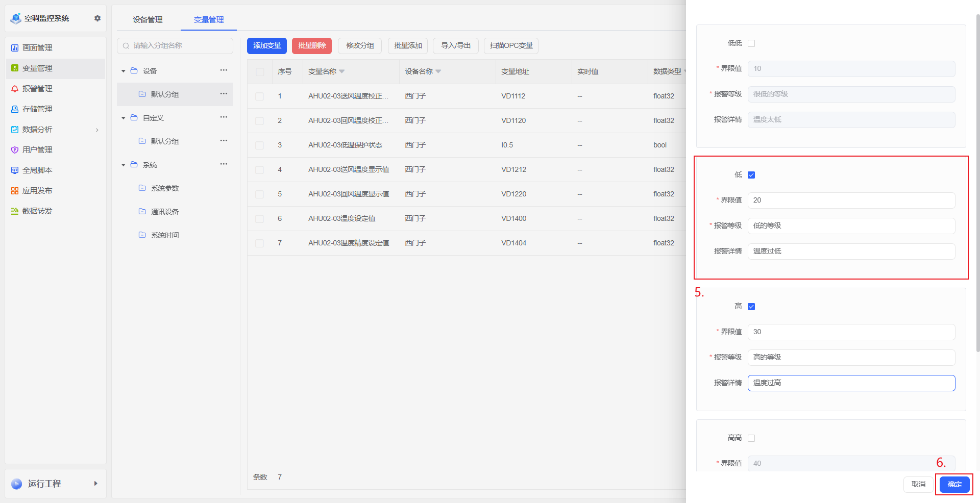The image size is (980, 503).
Task: Click the 数据转发 icon in sidebar
Action: [x=15, y=211]
